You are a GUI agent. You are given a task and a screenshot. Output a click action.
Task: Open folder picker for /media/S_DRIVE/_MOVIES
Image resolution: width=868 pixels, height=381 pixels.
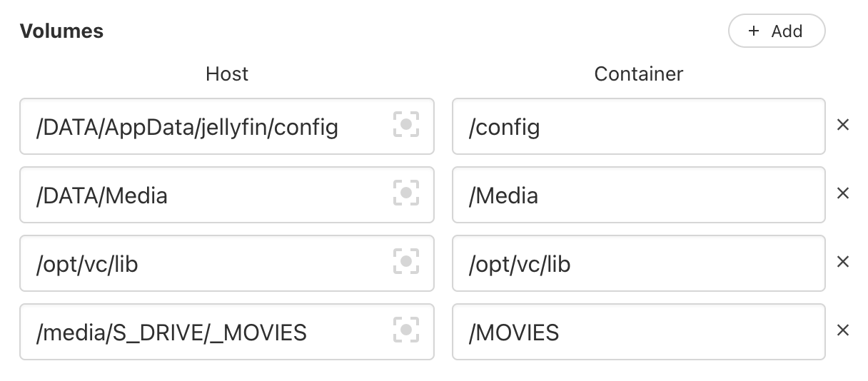tap(405, 330)
